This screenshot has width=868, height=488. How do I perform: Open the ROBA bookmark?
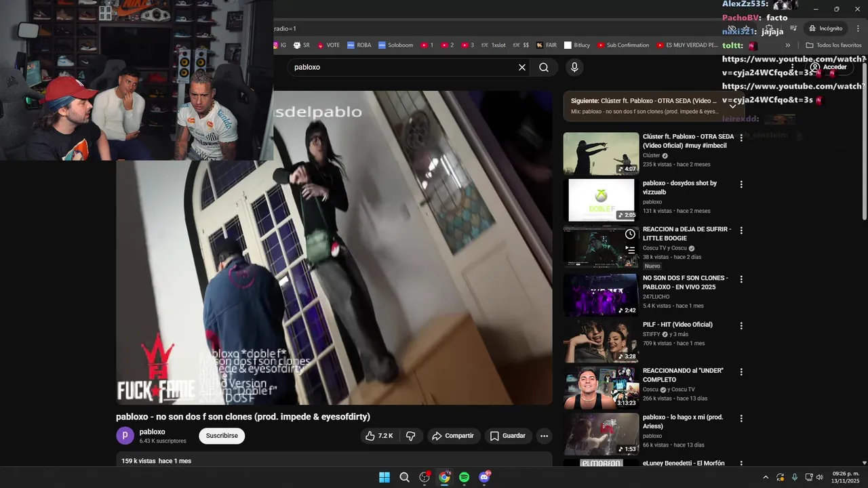[x=359, y=45]
